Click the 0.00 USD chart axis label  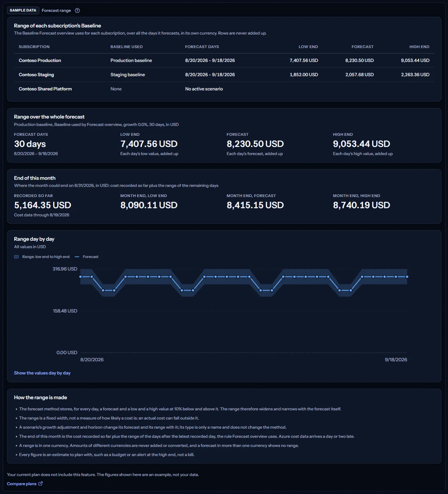click(x=67, y=352)
